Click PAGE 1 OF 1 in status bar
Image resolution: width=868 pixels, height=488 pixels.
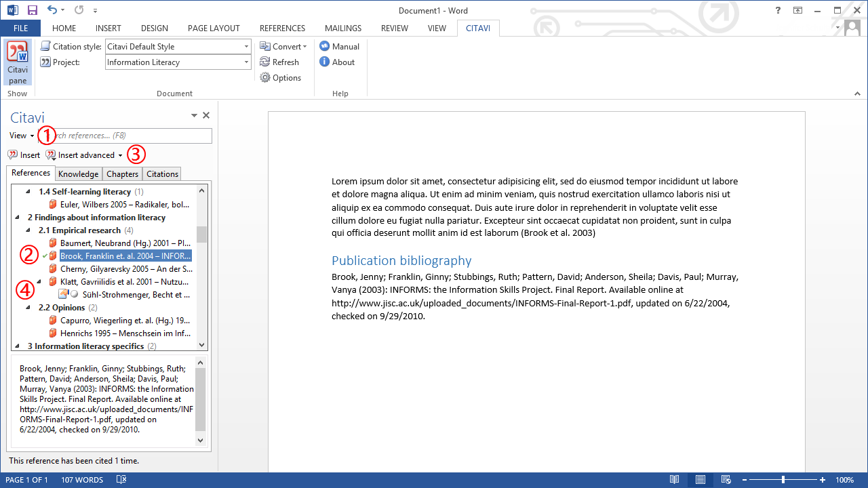pos(26,480)
